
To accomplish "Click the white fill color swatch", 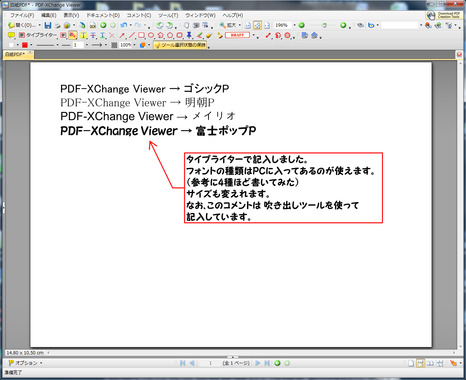I will 11,45.
